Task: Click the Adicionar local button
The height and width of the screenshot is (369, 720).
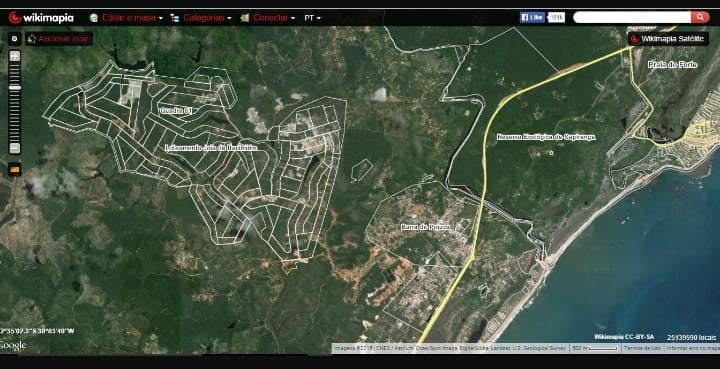Action: [59, 39]
